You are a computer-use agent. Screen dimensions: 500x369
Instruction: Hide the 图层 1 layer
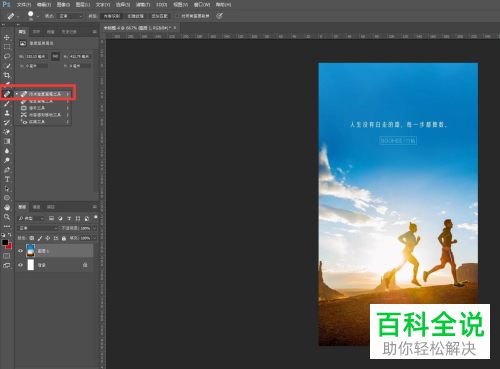20,251
